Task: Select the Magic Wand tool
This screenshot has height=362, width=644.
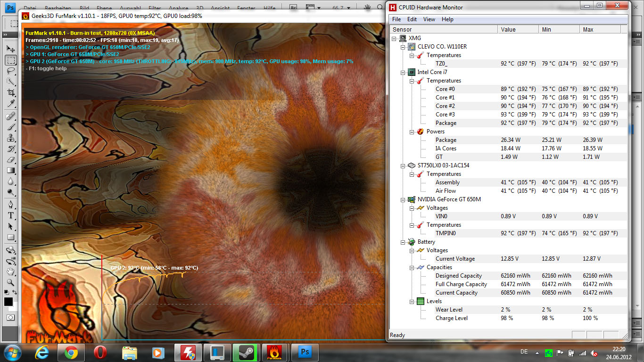Action: coord(10,82)
